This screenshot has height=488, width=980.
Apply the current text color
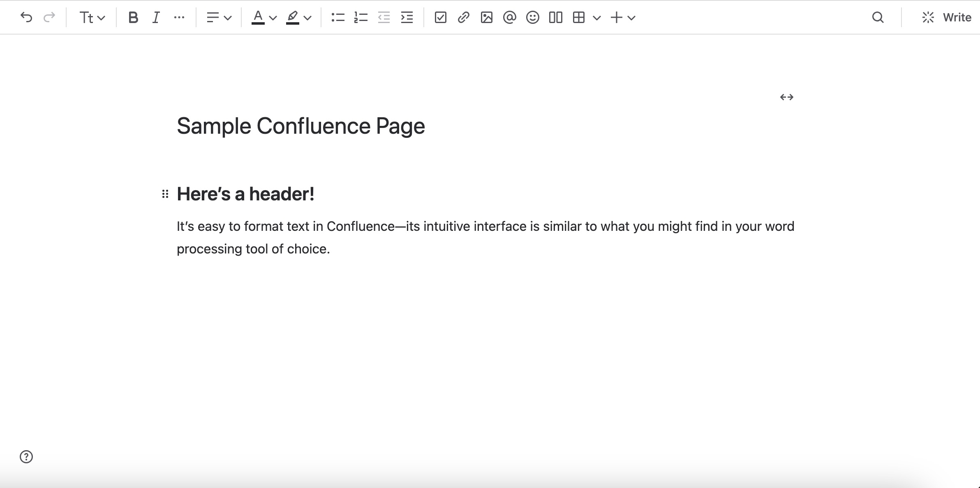tap(258, 17)
